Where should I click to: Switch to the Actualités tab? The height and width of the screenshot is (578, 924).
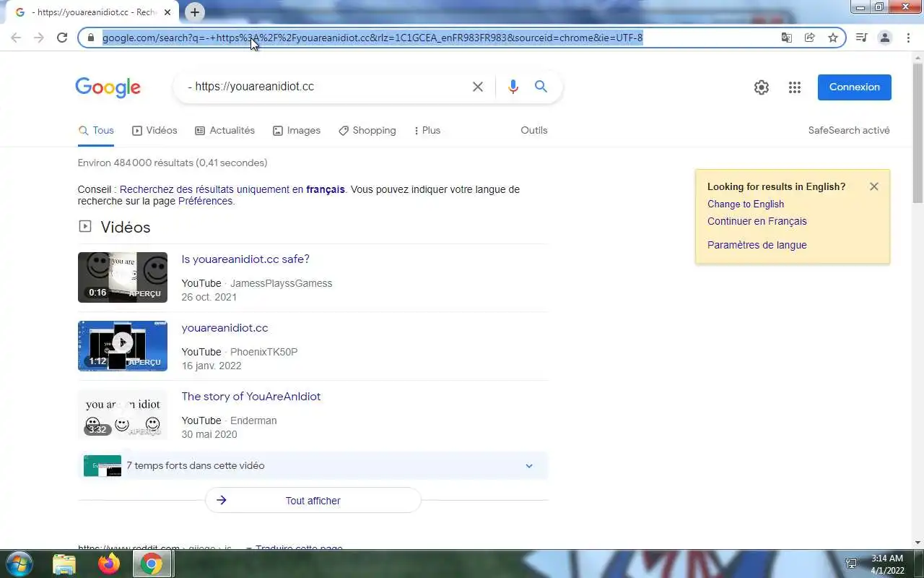pos(225,131)
